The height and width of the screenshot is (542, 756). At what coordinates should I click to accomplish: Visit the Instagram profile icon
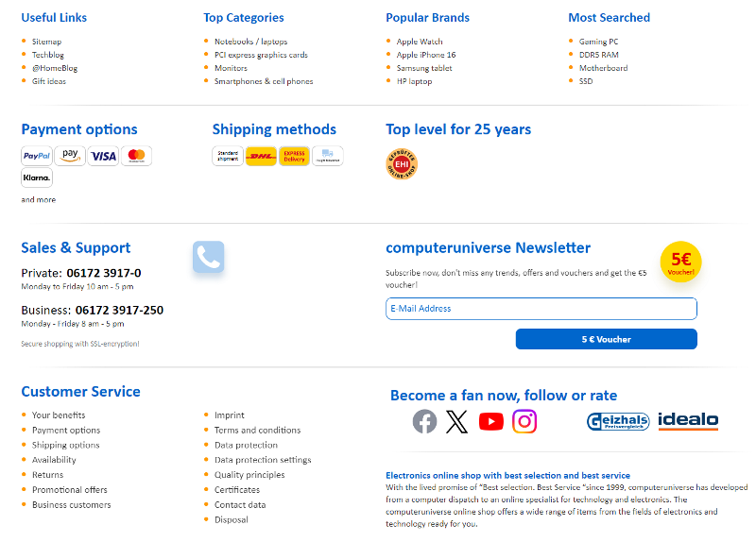(x=524, y=421)
